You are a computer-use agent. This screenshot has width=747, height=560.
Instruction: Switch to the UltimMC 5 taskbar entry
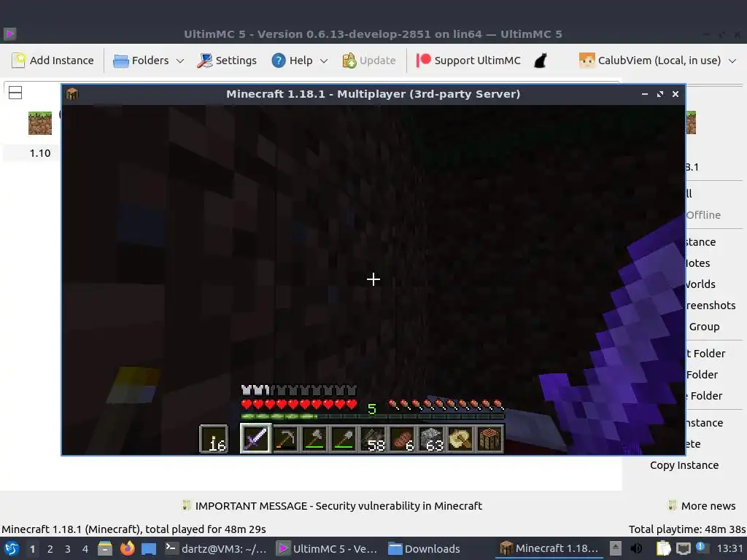click(x=328, y=548)
